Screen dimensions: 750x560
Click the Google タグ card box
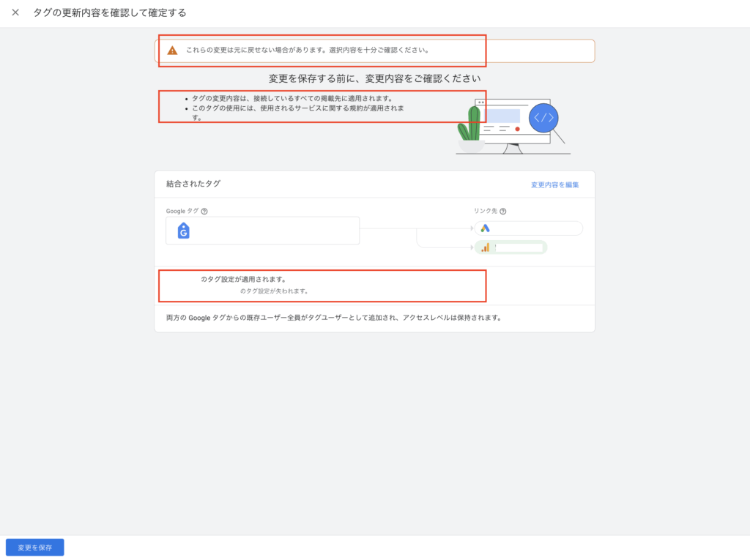pyautogui.click(x=263, y=231)
